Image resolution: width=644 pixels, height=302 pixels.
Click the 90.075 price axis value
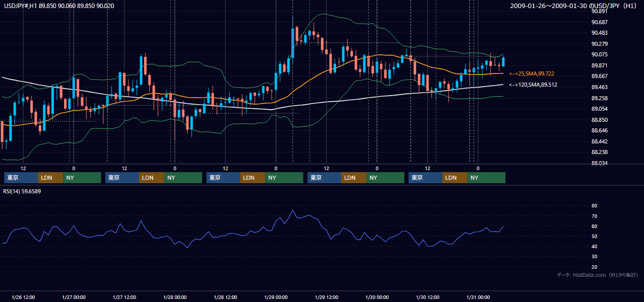coord(599,54)
